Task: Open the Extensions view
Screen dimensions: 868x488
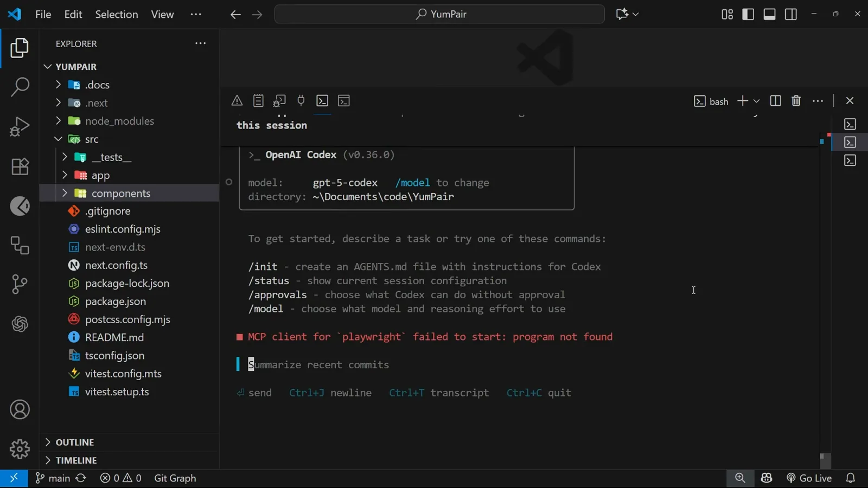Action: click(x=20, y=166)
